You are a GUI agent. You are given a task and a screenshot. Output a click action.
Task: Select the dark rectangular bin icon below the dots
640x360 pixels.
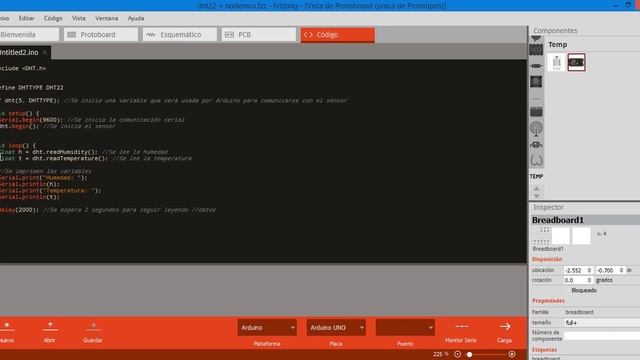536,112
